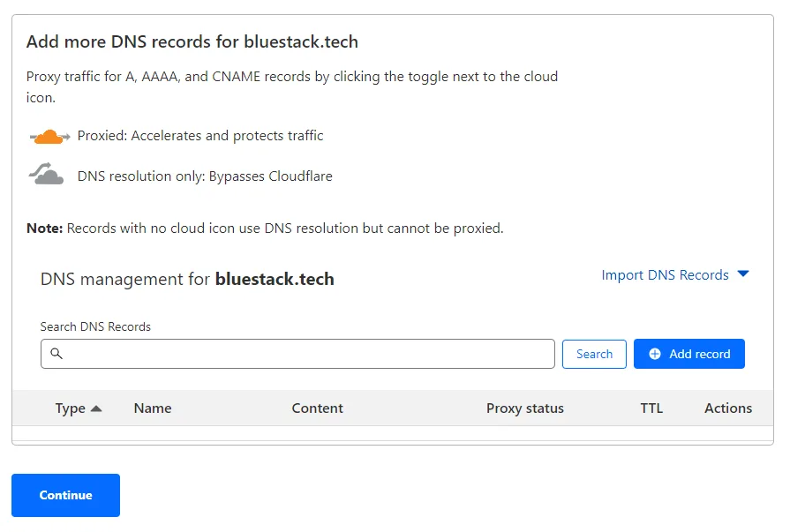
Task: Click the Add record button
Action: (x=689, y=354)
